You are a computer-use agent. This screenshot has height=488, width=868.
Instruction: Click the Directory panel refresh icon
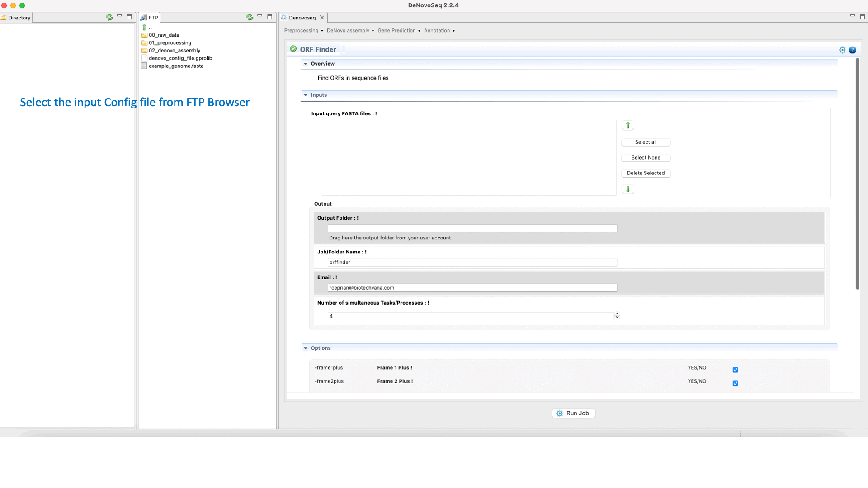109,17
